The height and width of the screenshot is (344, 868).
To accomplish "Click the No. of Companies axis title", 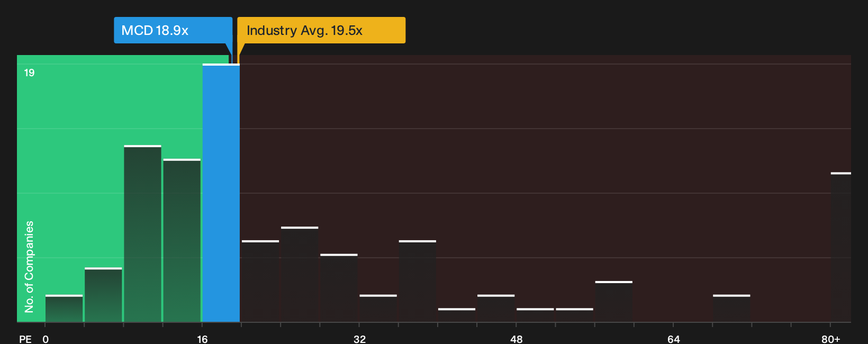I will 29,266.
